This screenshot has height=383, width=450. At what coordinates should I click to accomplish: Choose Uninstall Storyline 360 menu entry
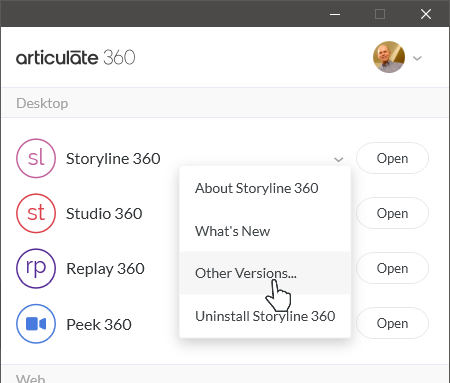(x=265, y=316)
